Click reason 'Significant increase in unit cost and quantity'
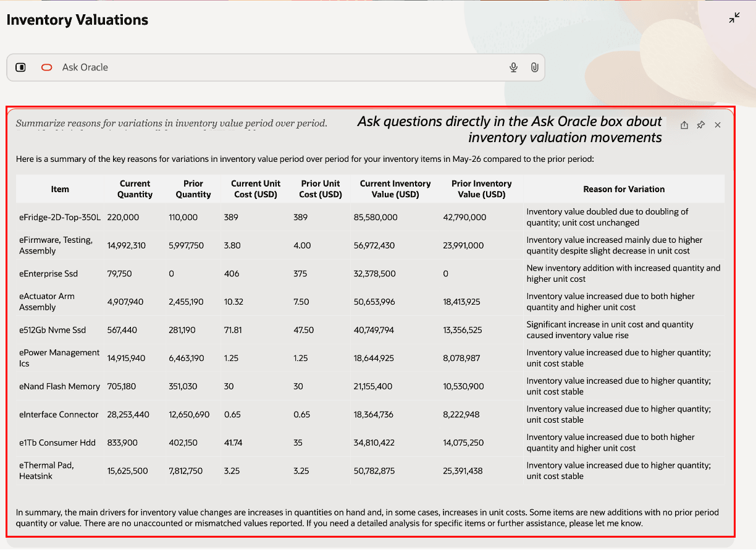Image resolution: width=756 pixels, height=550 pixels. click(610, 330)
